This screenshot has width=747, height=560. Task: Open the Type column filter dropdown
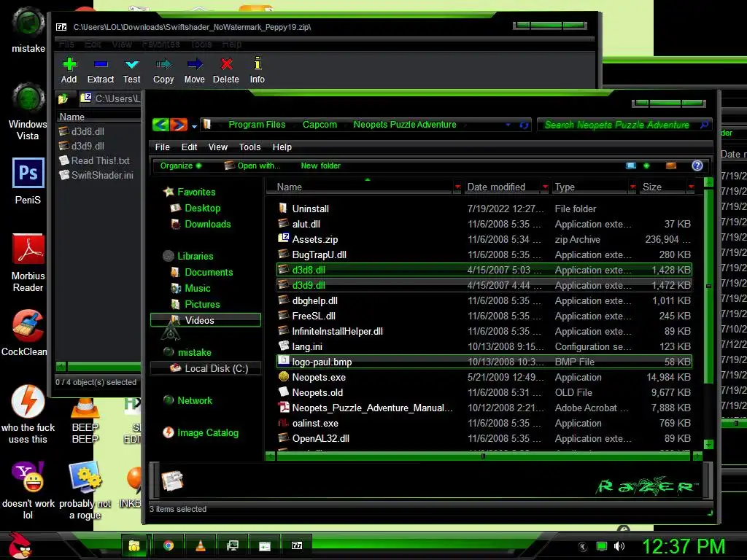point(632,187)
